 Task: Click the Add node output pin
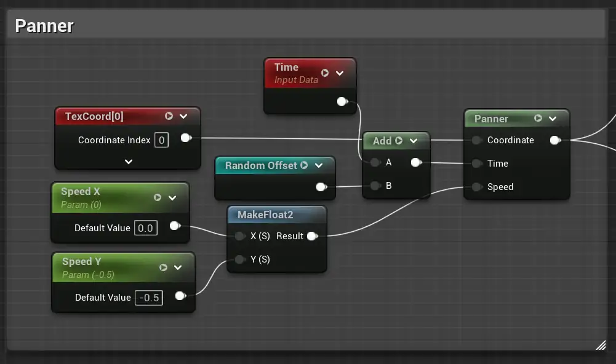(x=417, y=162)
